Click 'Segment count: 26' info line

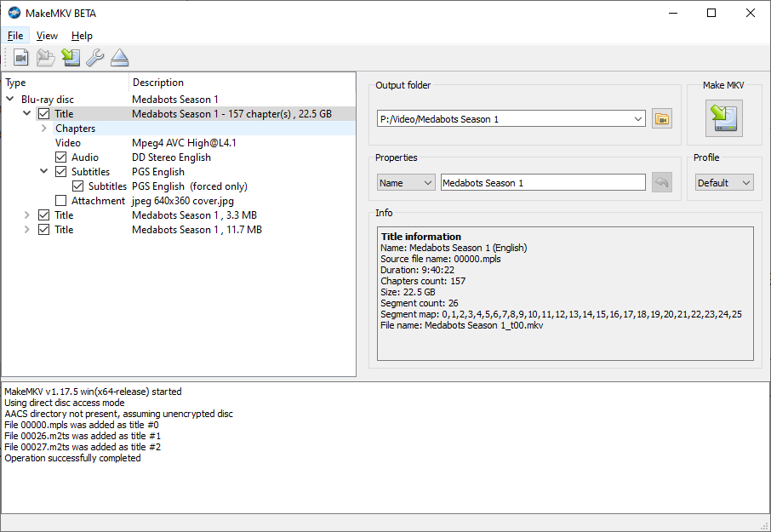[x=419, y=303]
